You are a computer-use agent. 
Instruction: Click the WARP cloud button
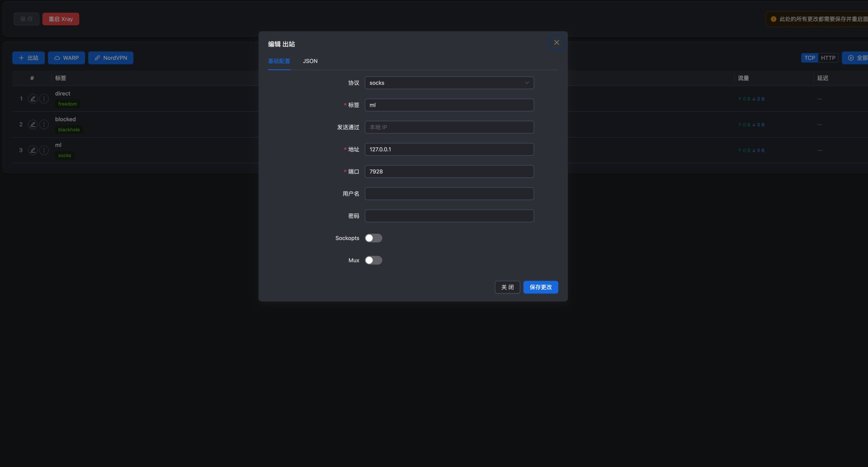coord(67,58)
